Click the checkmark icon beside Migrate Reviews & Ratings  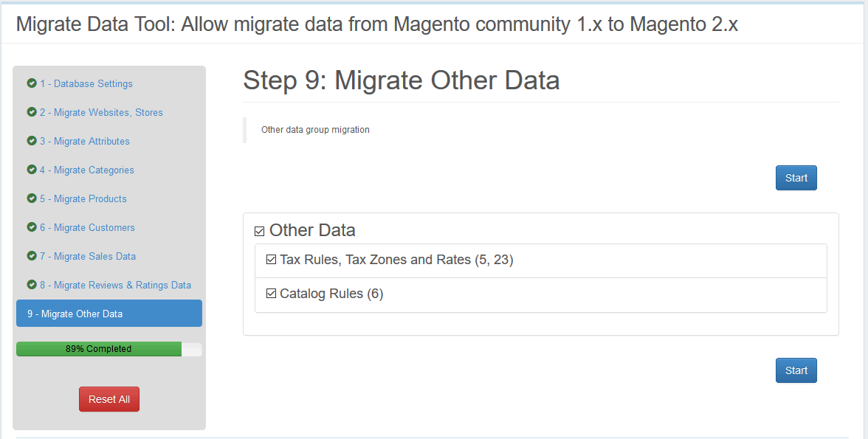pos(32,285)
